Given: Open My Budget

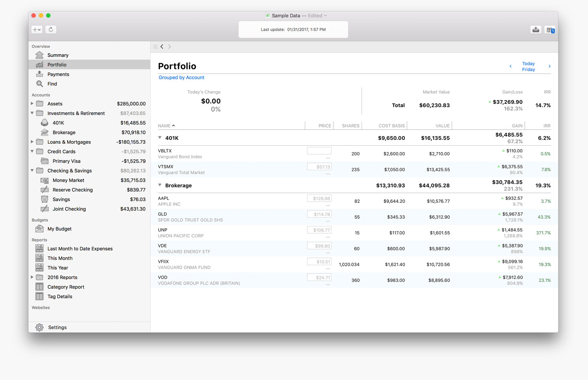Looking at the screenshot, I should [x=90, y=229].
